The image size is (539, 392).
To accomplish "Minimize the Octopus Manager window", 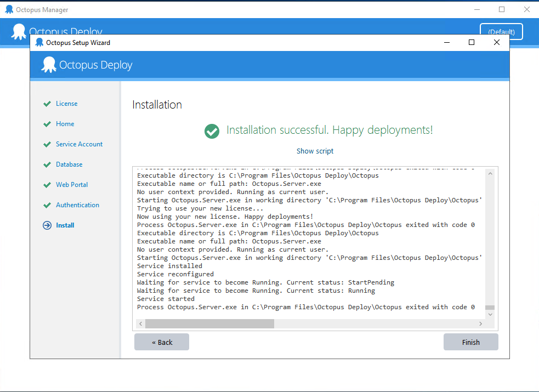I will pos(477,9).
